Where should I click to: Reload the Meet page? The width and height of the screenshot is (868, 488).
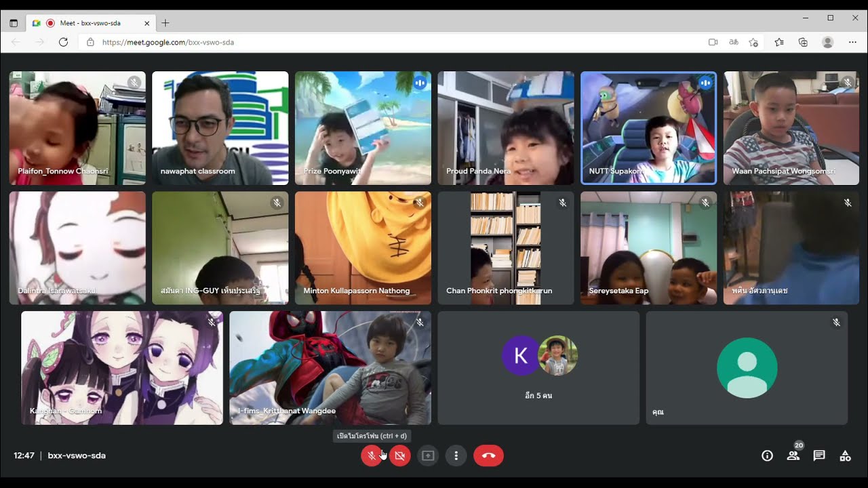click(x=63, y=42)
